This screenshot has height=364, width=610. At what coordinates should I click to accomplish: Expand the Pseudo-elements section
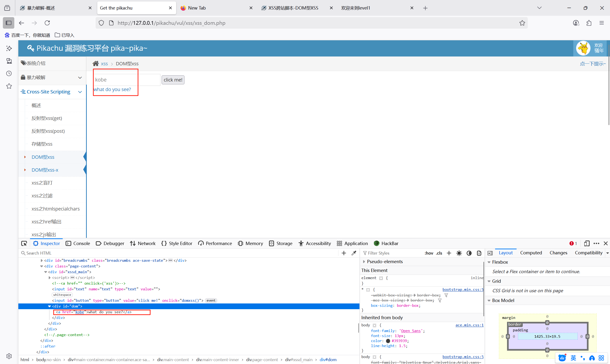coord(364,261)
